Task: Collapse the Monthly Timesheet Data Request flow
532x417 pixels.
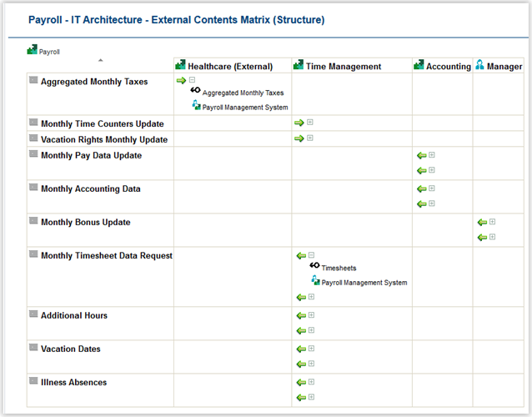Action: [312, 255]
